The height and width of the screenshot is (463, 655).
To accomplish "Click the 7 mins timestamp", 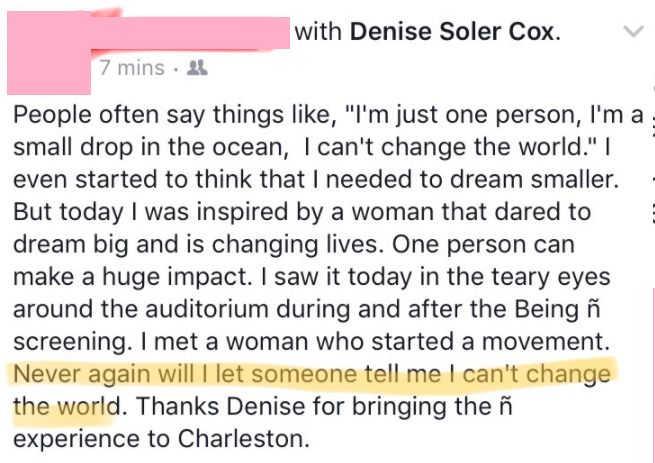I will [131, 69].
